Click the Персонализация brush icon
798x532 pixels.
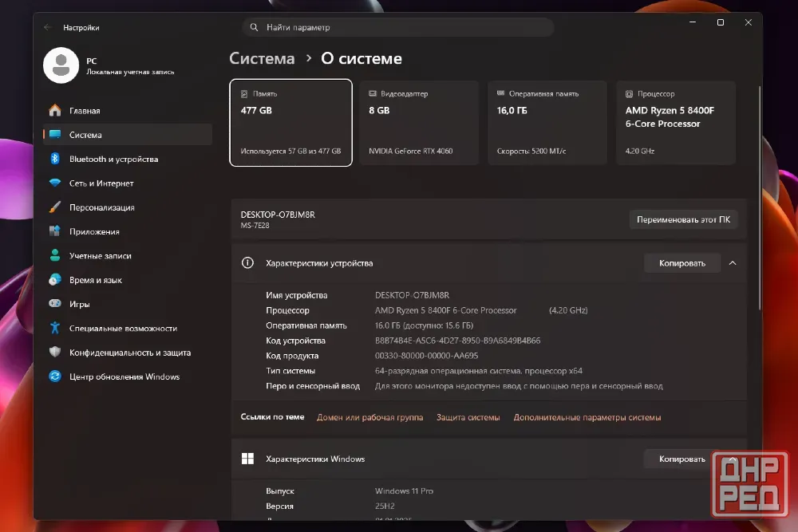coord(55,207)
